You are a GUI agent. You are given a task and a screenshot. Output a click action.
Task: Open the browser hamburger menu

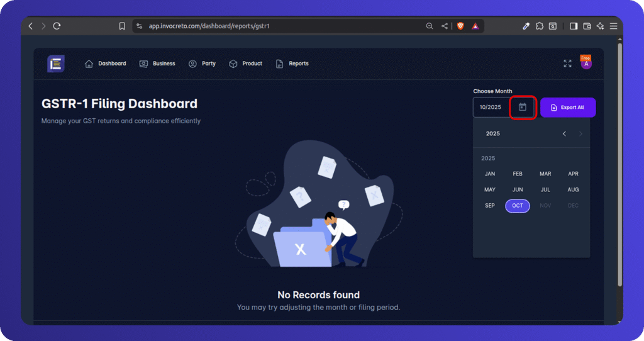click(x=614, y=26)
